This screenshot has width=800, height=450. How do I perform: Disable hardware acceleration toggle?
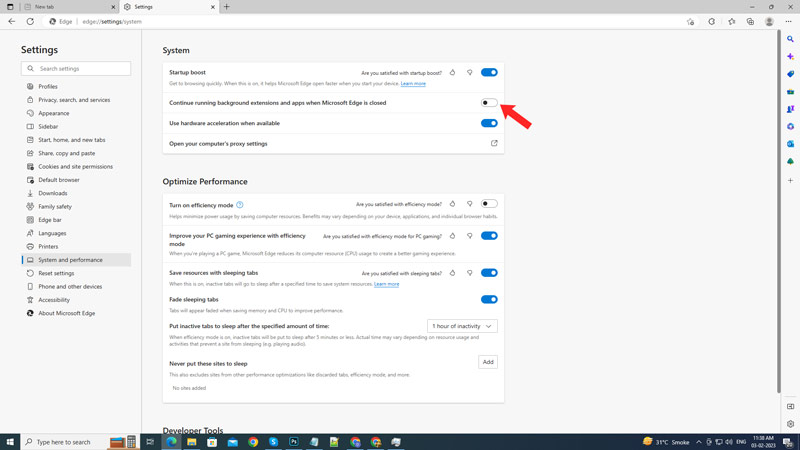tap(489, 123)
